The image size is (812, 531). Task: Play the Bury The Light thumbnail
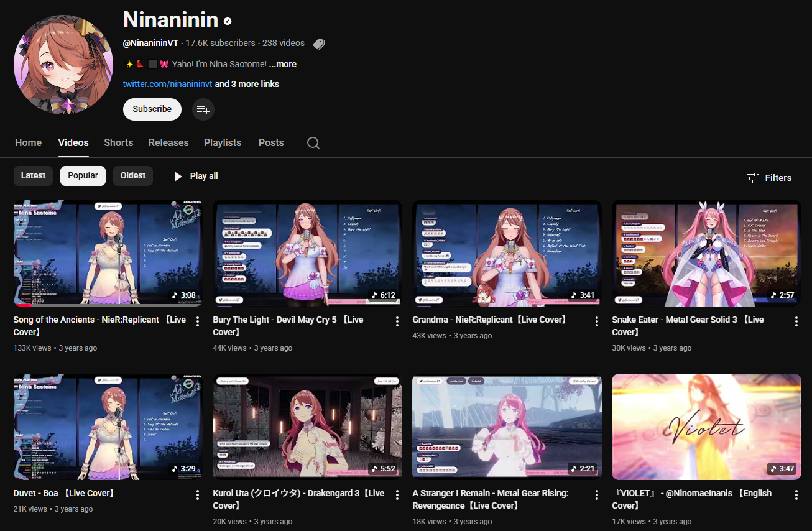(x=307, y=253)
